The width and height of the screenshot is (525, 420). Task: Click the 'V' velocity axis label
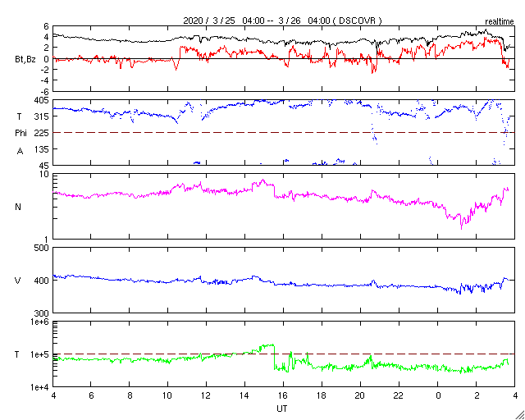(x=18, y=281)
